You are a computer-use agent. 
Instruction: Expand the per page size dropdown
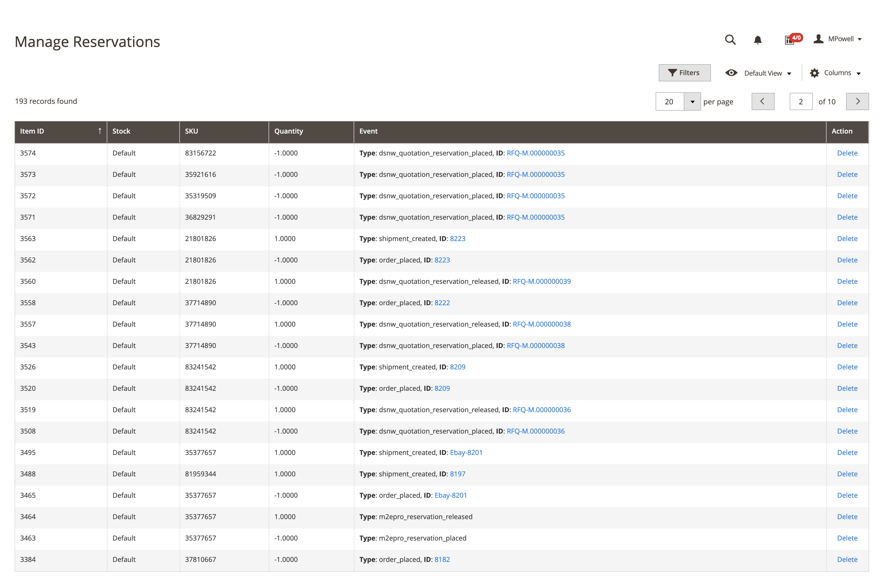(692, 102)
